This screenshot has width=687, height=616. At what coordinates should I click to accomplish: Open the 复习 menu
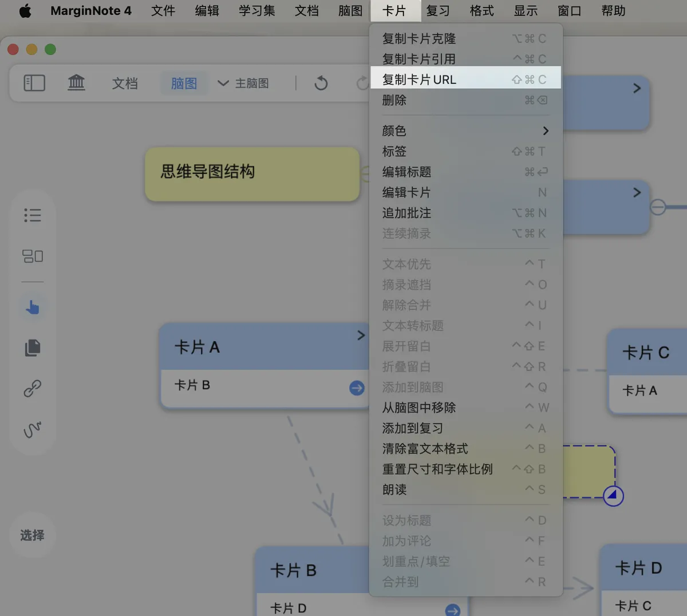pyautogui.click(x=438, y=11)
